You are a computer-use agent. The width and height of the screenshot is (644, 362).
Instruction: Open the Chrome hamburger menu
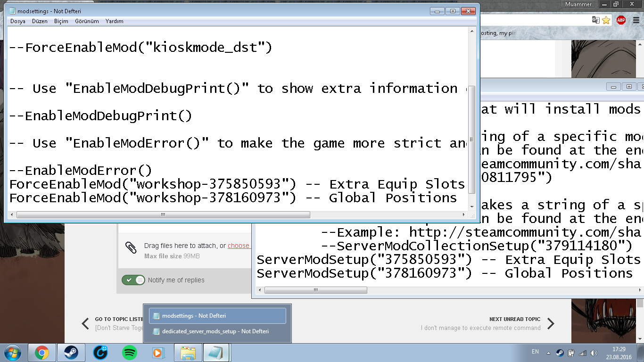(x=636, y=20)
